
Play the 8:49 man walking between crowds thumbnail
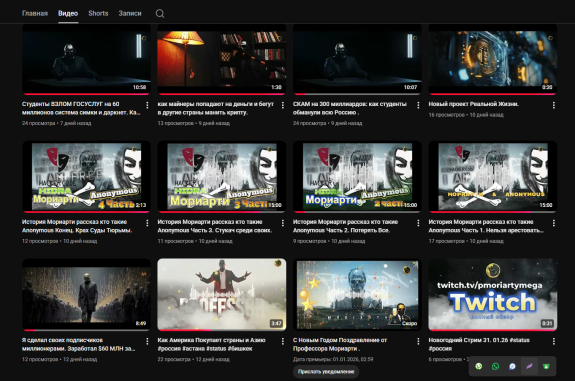coord(86,294)
